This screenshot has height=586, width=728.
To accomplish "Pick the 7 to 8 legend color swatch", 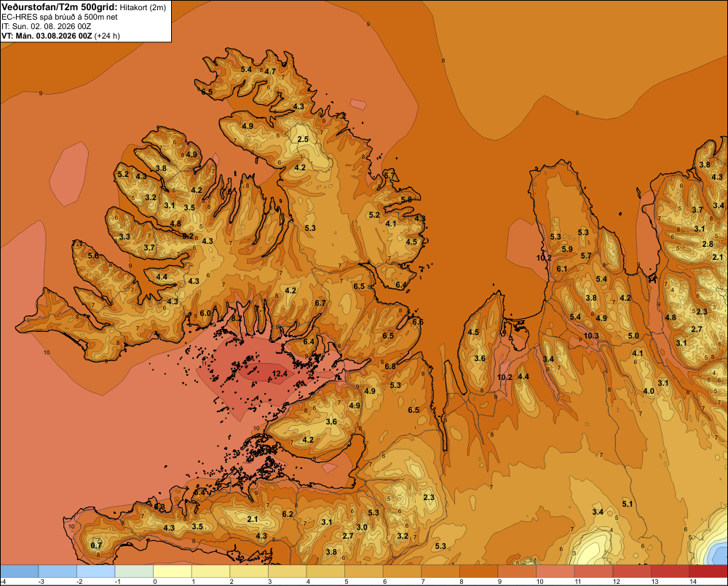I will coord(440,571).
